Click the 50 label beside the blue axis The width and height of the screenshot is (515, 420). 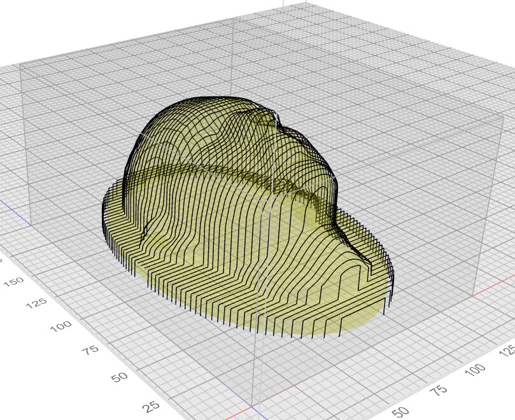tap(119, 377)
